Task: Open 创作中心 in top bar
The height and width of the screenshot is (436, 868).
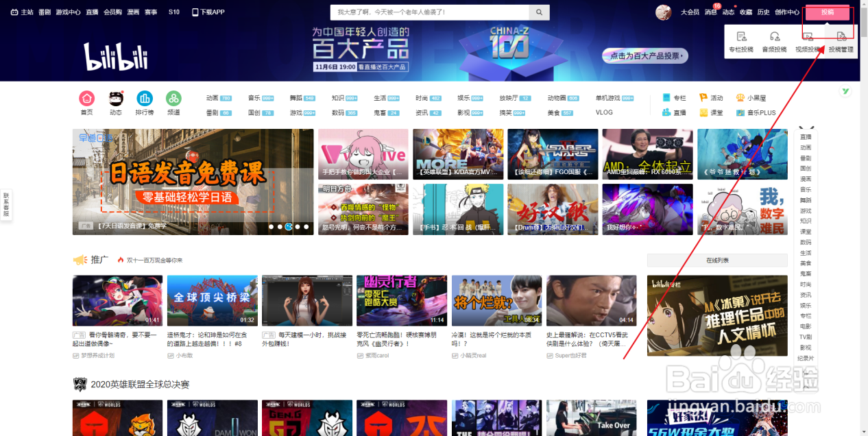Action: coord(787,12)
